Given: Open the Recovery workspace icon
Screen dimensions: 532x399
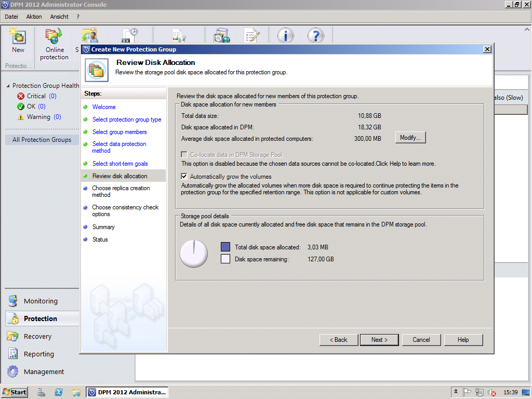Looking at the screenshot, I should click(x=13, y=336).
